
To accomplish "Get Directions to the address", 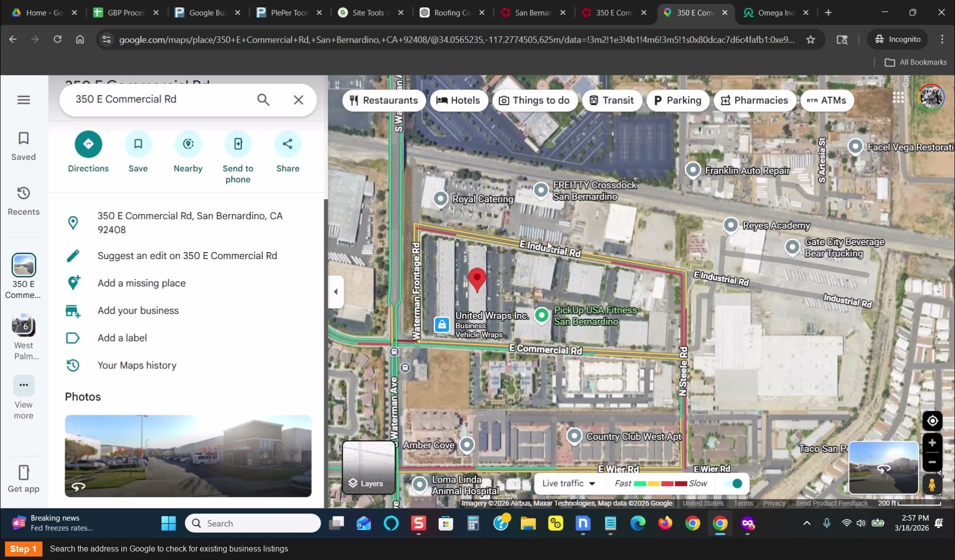I will [88, 152].
